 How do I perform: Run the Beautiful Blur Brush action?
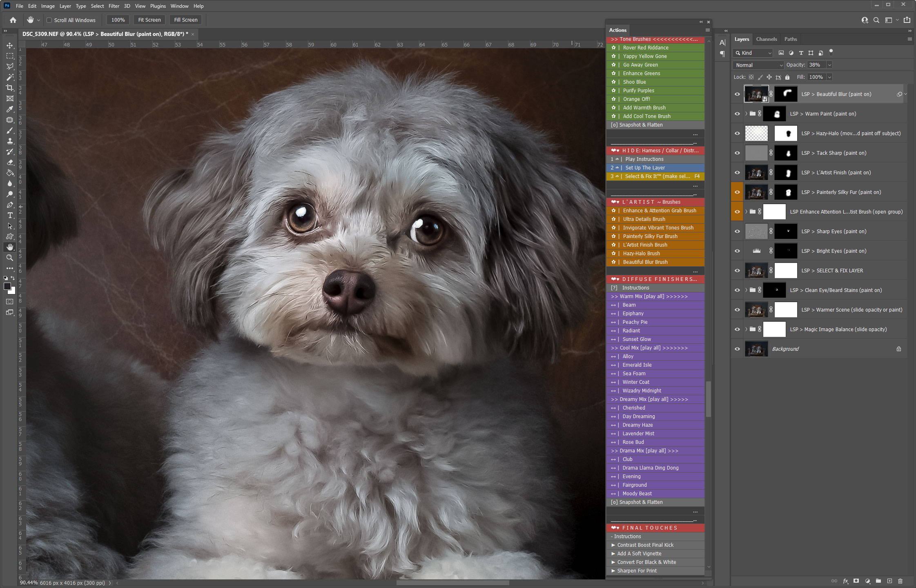point(655,262)
